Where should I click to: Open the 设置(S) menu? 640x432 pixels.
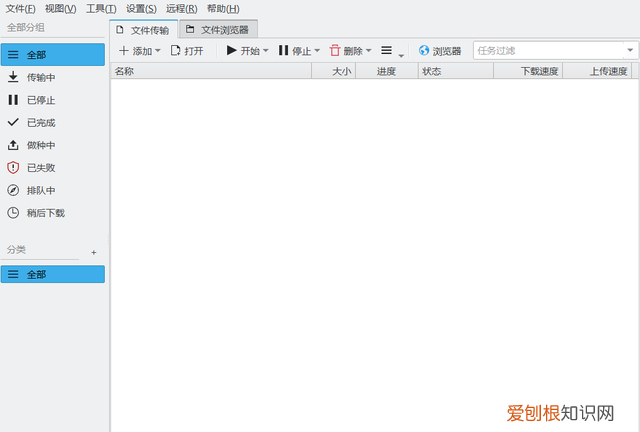click(x=141, y=9)
